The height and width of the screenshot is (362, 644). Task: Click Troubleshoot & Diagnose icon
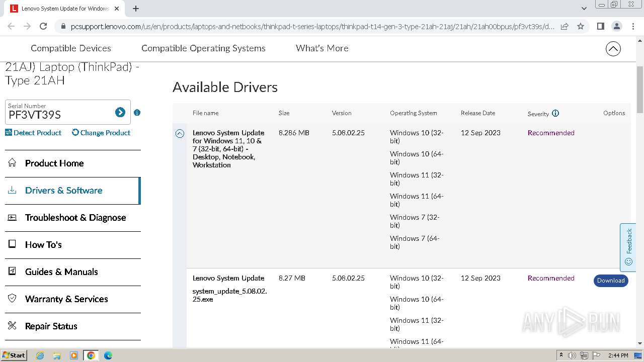pos(13,217)
